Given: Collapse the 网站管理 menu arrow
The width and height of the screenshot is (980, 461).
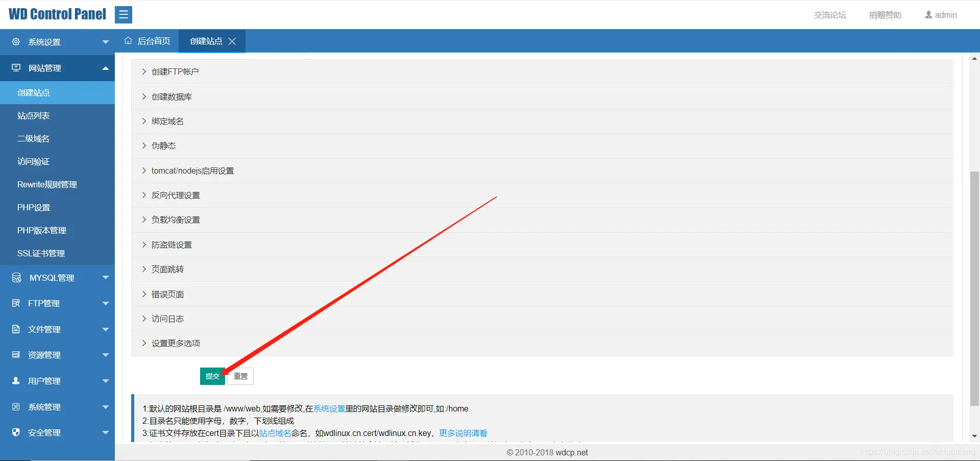Looking at the screenshot, I should point(106,68).
